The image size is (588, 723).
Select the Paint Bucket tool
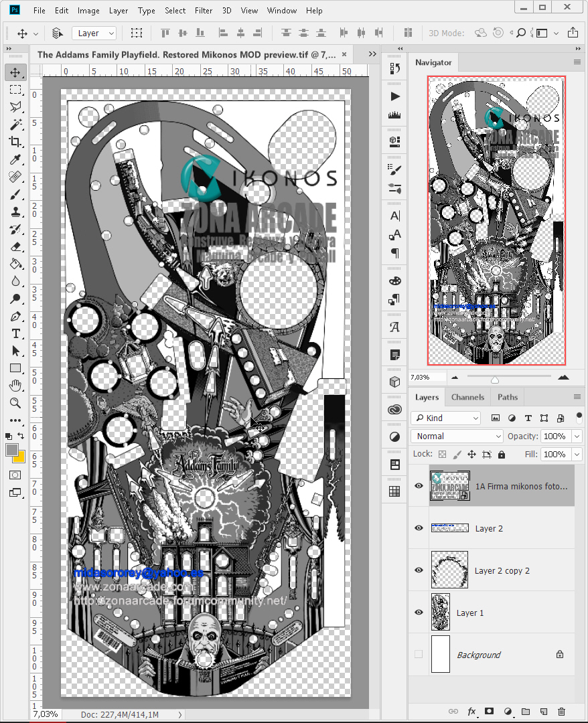coord(15,264)
